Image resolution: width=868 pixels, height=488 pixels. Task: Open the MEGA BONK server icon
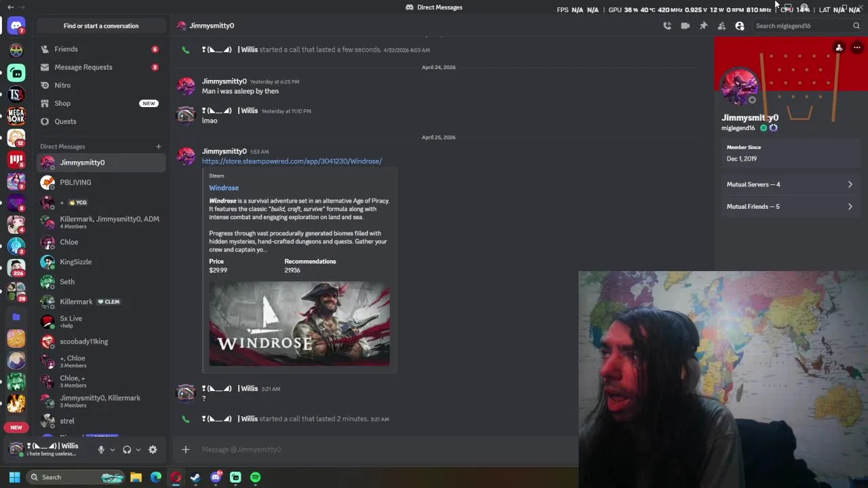(x=16, y=116)
